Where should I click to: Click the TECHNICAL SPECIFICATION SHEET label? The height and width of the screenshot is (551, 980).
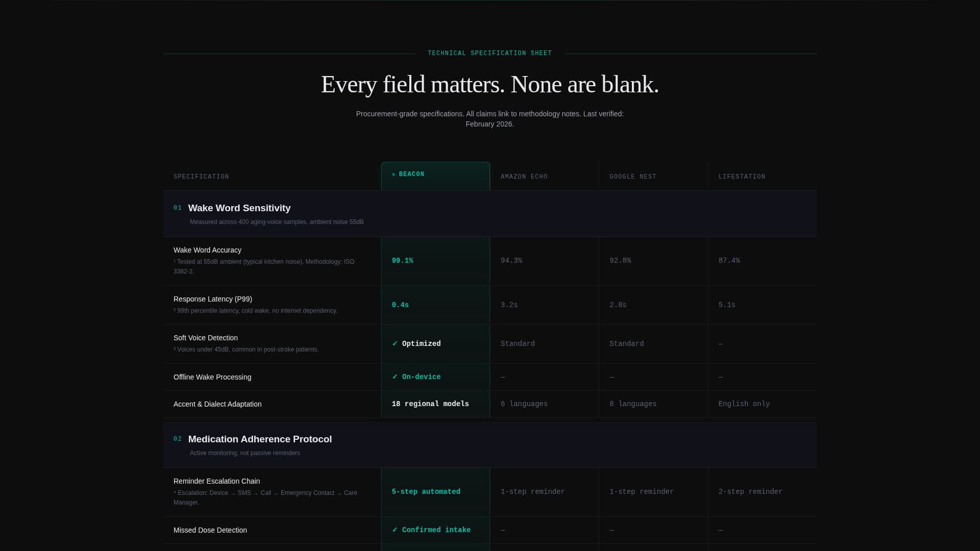pyautogui.click(x=490, y=53)
